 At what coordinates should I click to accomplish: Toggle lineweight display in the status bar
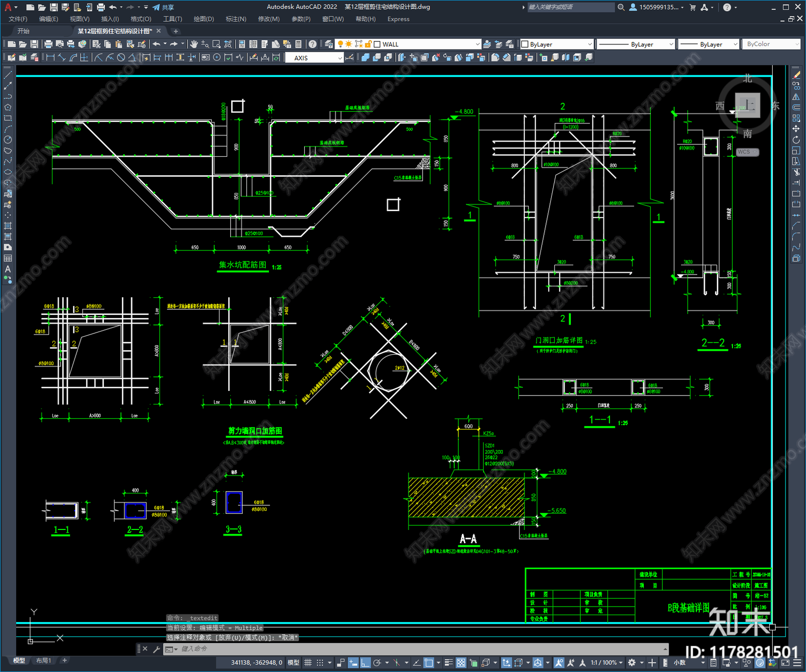[x=448, y=662]
